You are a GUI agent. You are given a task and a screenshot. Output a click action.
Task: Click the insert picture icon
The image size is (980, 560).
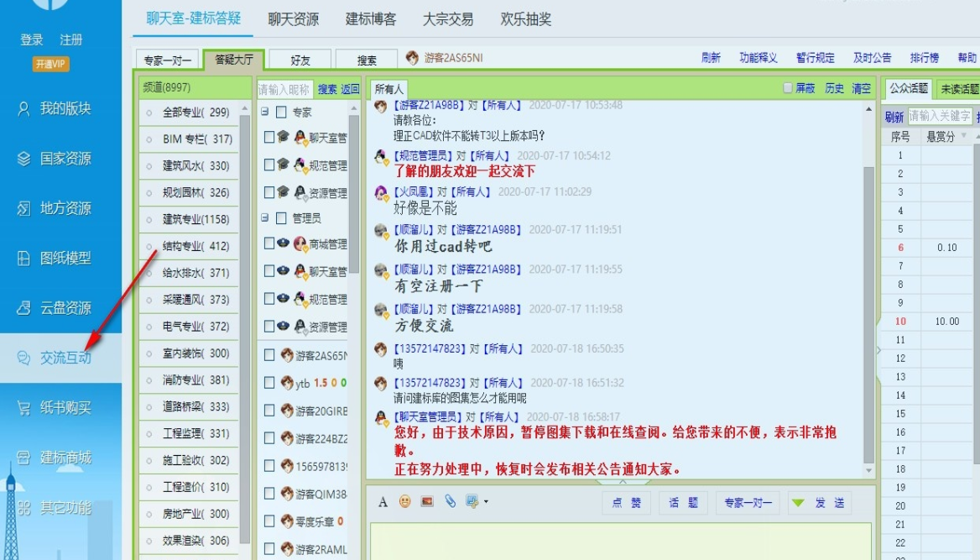[x=428, y=501]
